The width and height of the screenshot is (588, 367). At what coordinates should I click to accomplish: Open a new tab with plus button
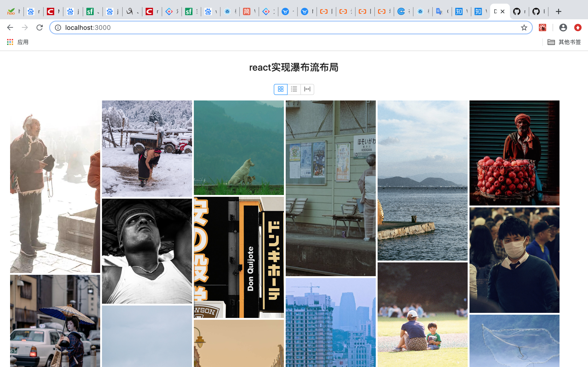558,11
